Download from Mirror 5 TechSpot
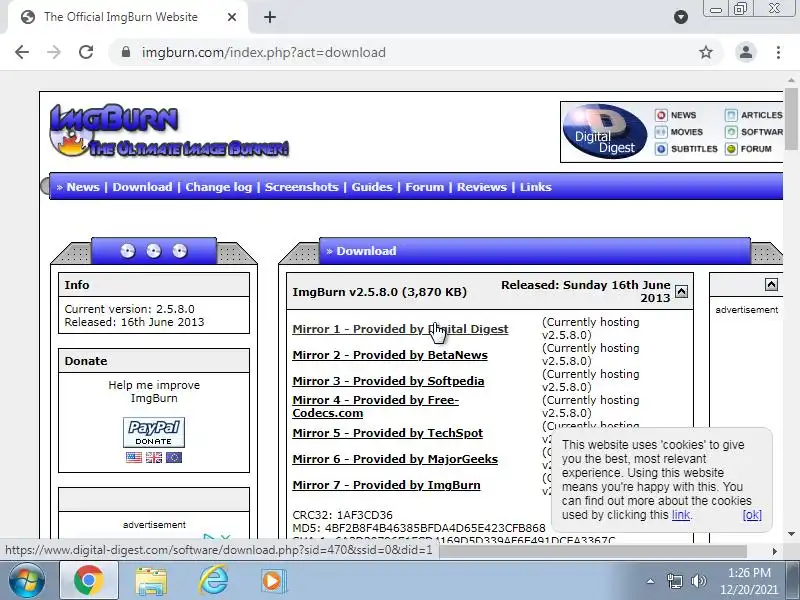This screenshot has width=800, height=600. pyautogui.click(x=387, y=433)
